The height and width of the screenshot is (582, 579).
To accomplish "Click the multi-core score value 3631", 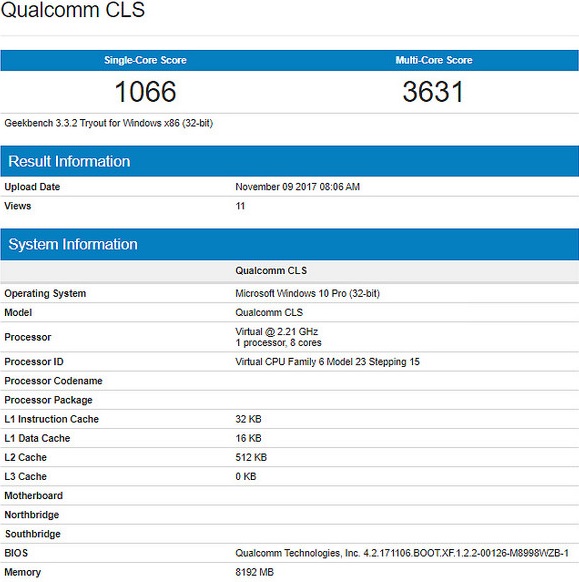I will (x=433, y=92).
